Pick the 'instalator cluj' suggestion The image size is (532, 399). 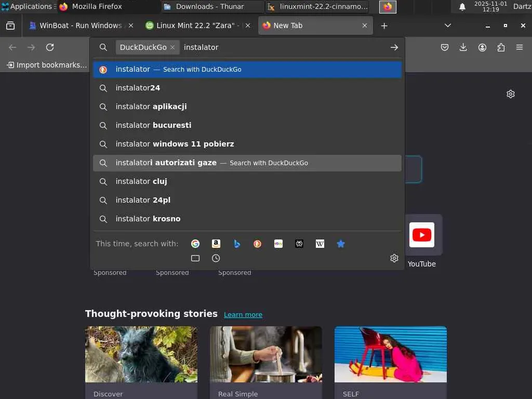pyautogui.click(x=247, y=182)
